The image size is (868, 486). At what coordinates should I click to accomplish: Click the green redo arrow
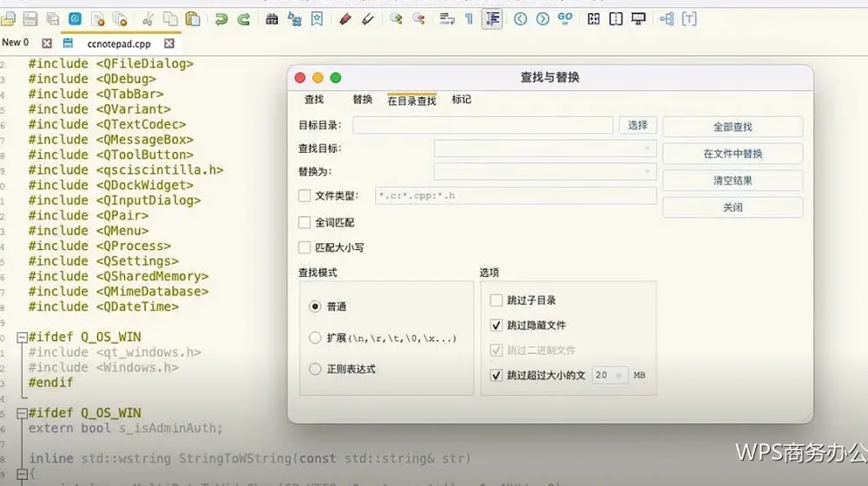click(x=244, y=20)
